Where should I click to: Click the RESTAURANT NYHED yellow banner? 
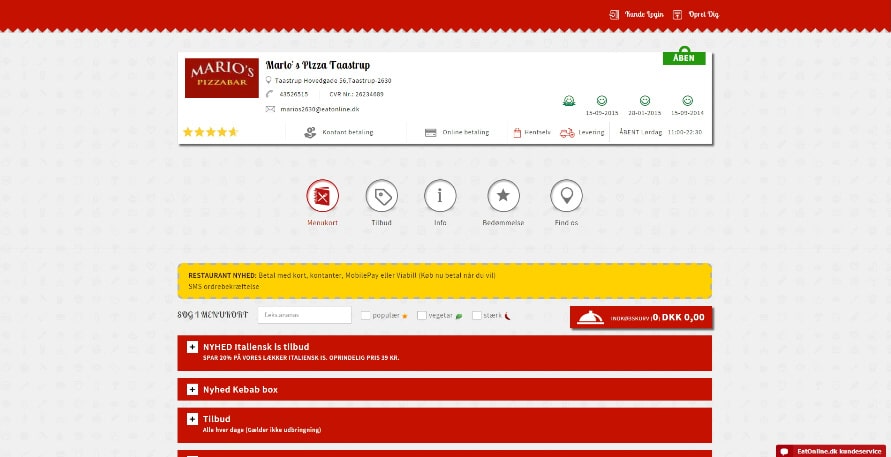click(444, 281)
